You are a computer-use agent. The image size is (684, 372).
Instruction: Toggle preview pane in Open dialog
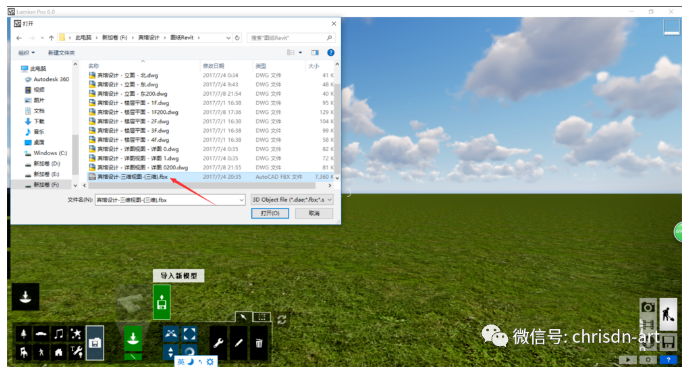pos(315,52)
